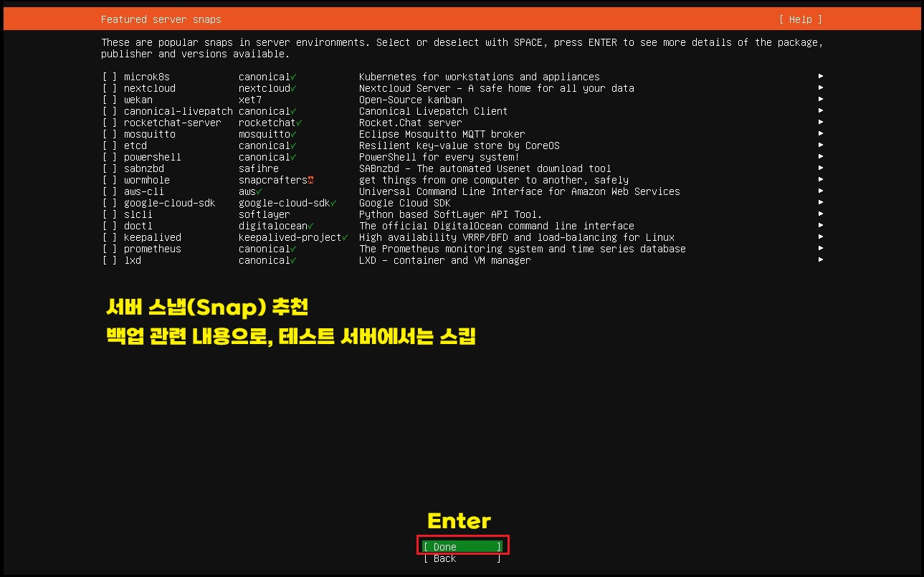The height and width of the screenshot is (577, 924).
Task: Click the xet7 publisher name
Action: pyautogui.click(x=250, y=100)
